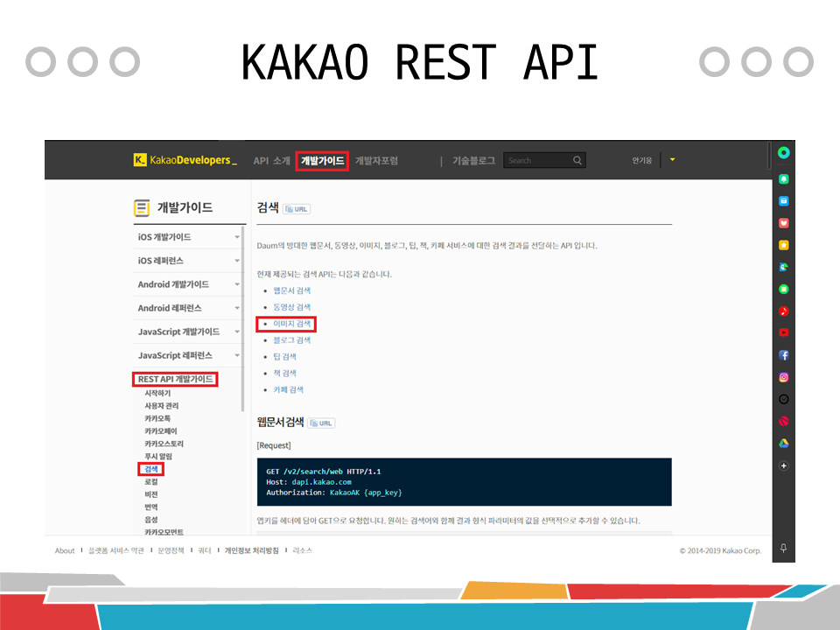Open 플랫폼 서비스 약관 footer link

coord(116,550)
